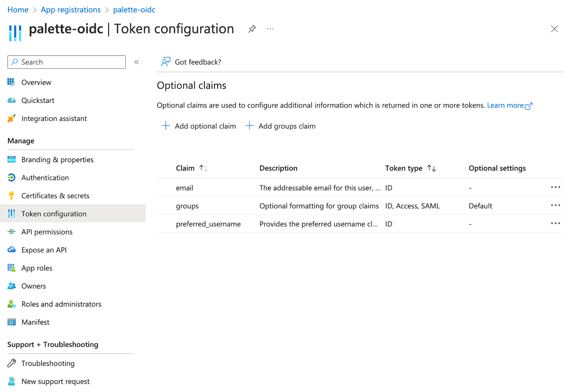Screen dimensions: 572x392
Task: Click Add groups claim button
Action: [280, 126]
